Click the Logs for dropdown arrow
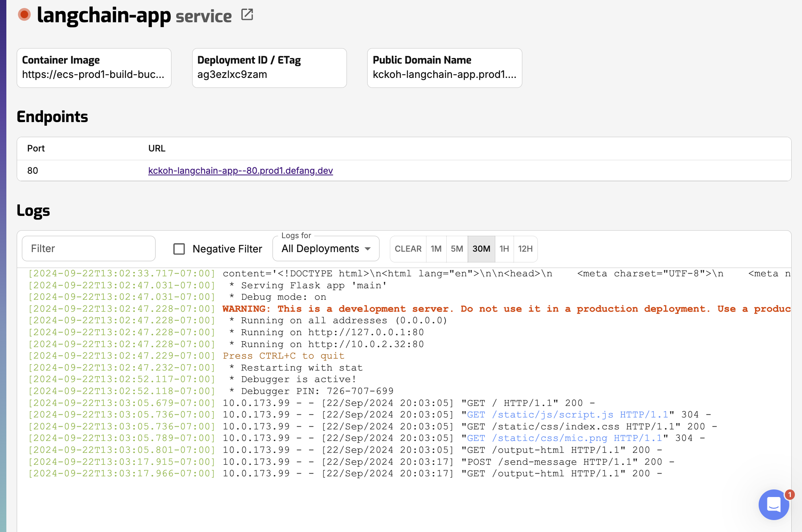 [368, 249]
